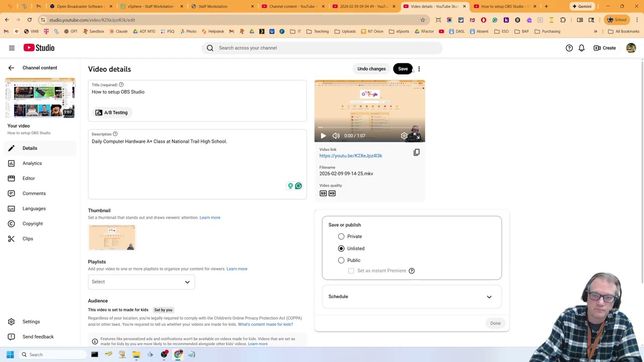Open What's content made for kids link
This screenshot has height=362, width=644.
[265, 324]
